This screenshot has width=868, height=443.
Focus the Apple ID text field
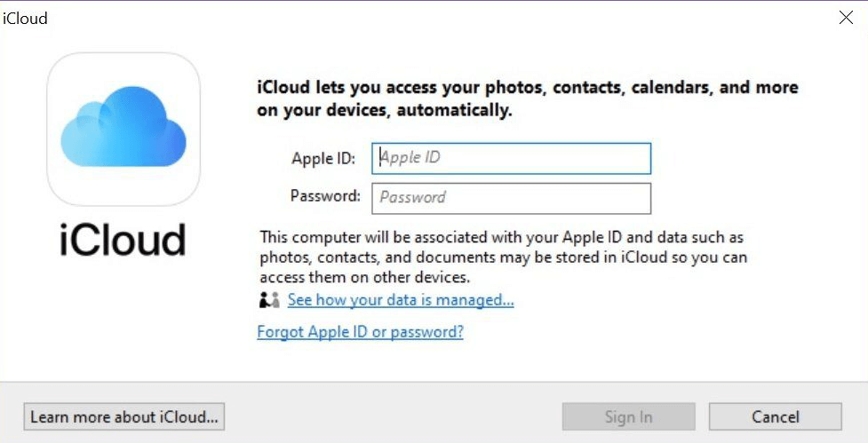[x=513, y=158]
